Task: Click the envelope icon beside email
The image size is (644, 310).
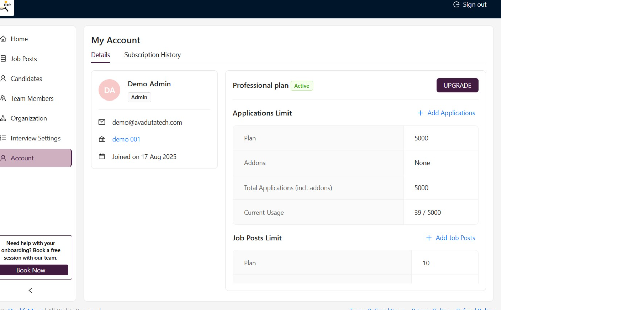Action: pyautogui.click(x=102, y=122)
